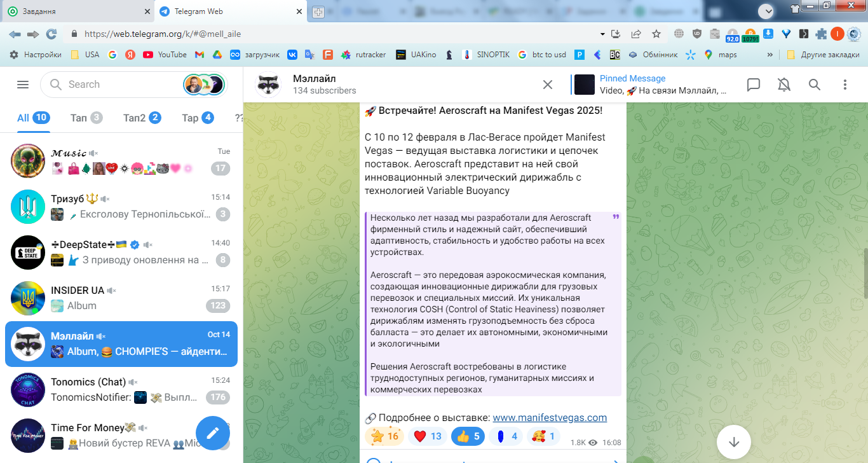The width and height of the screenshot is (868, 463).
Task: Click the smiling-hearts reaction with count 1
Action: pyautogui.click(x=543, y=436)
